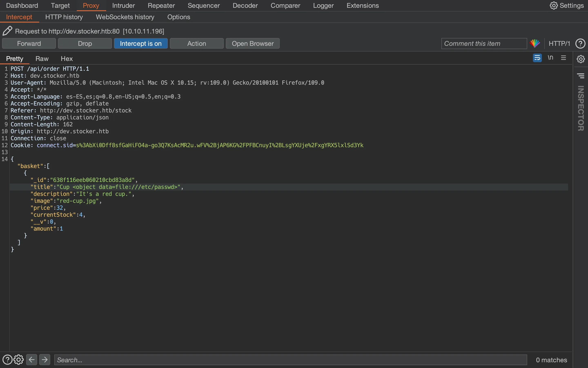Viewport: 588px width, 368px height.
Task: Open the Logger tab
Action: 323,5
